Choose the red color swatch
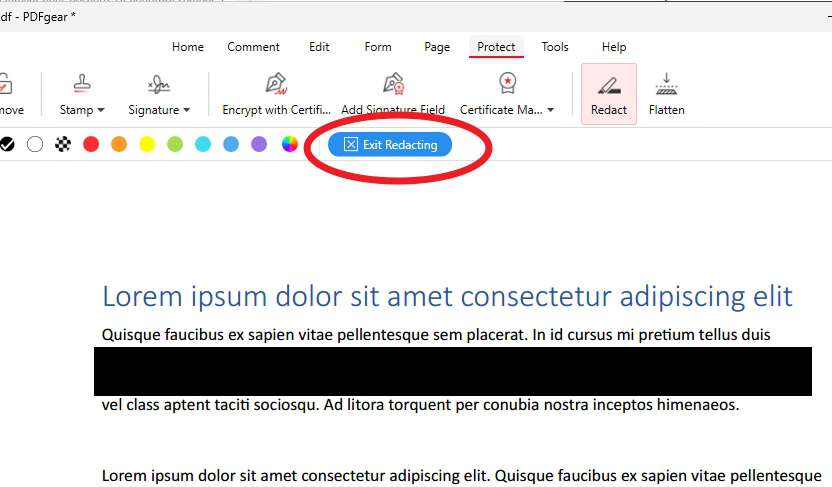Screen dimensions: 832x487 pyautogui.click(x=91, y=144)
